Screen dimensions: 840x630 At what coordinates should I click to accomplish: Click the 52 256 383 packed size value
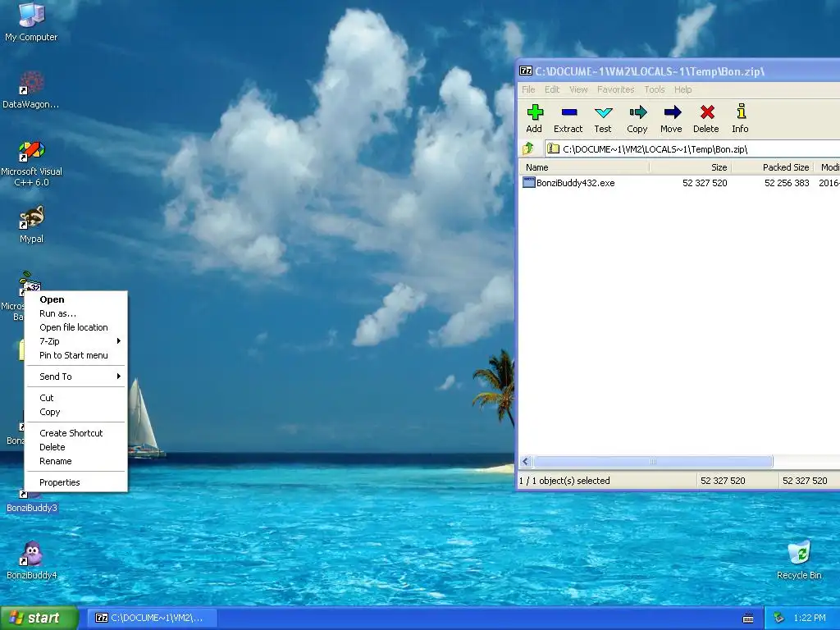pos(787,183)
